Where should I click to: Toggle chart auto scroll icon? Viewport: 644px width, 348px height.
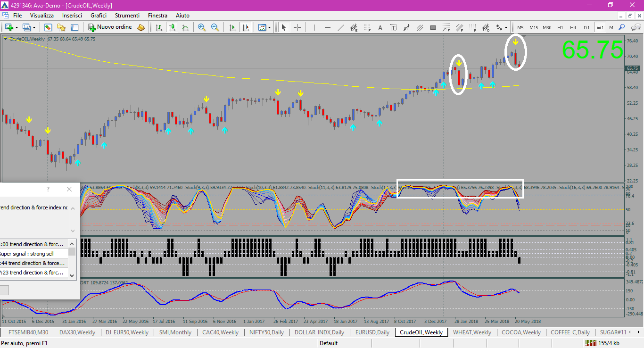(x=232, y=27)
